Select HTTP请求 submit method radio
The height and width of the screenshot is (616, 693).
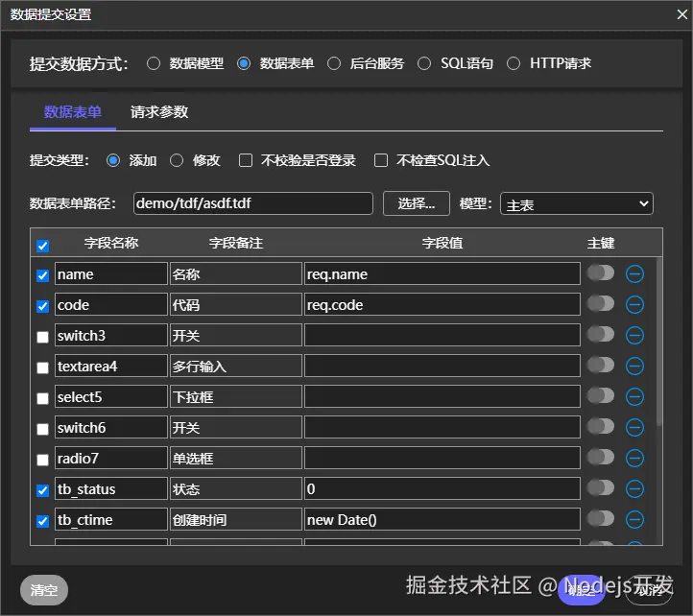[514, 63]
